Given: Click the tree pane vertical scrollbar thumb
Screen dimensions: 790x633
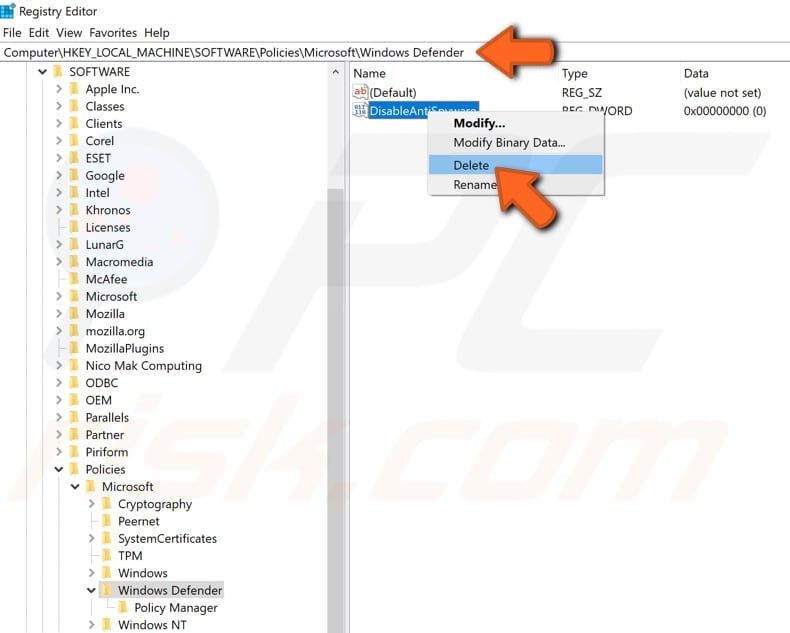Looking at the screenshot, I should 336,411.
